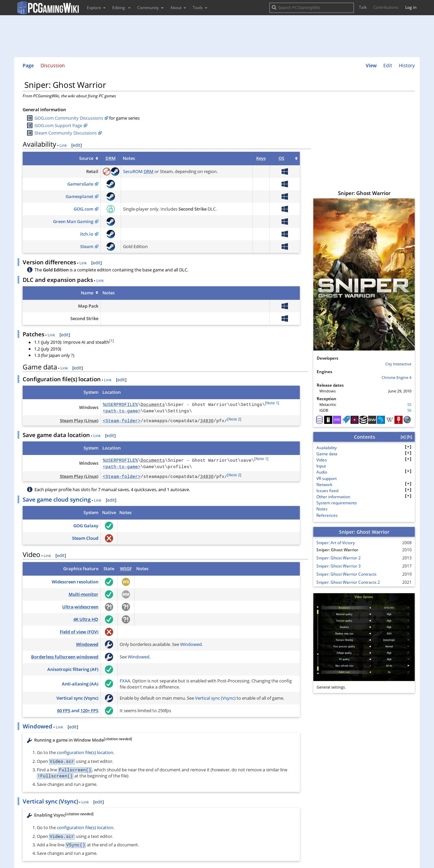Click the Video.scr filename in Windowed section

point(62,762)
